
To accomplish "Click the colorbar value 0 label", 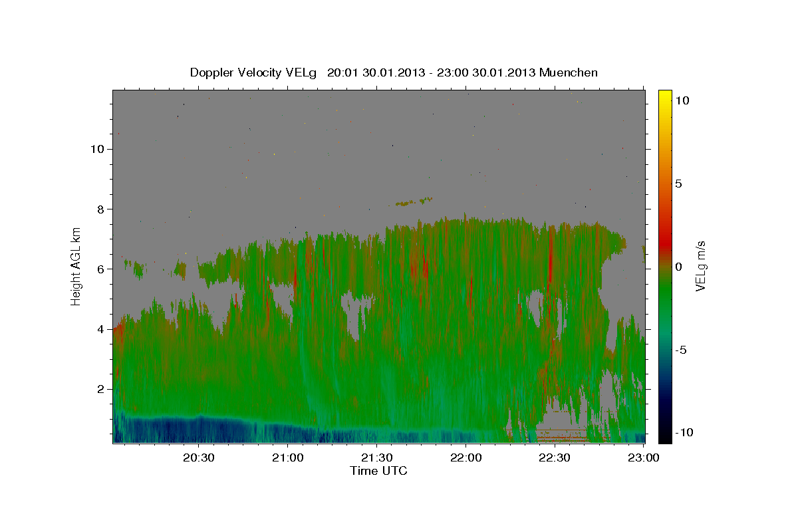I will pyautogui.click(x=678, y=267).
